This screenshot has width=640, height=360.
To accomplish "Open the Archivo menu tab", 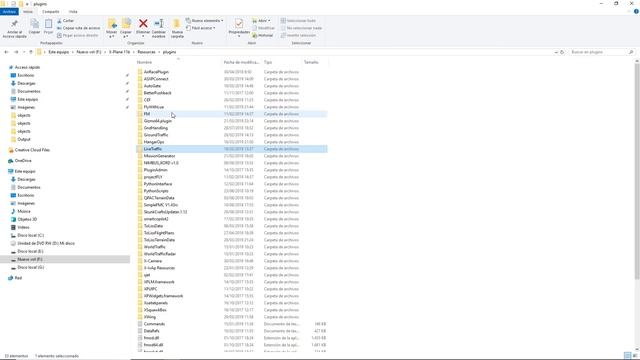I will [9, 12].
